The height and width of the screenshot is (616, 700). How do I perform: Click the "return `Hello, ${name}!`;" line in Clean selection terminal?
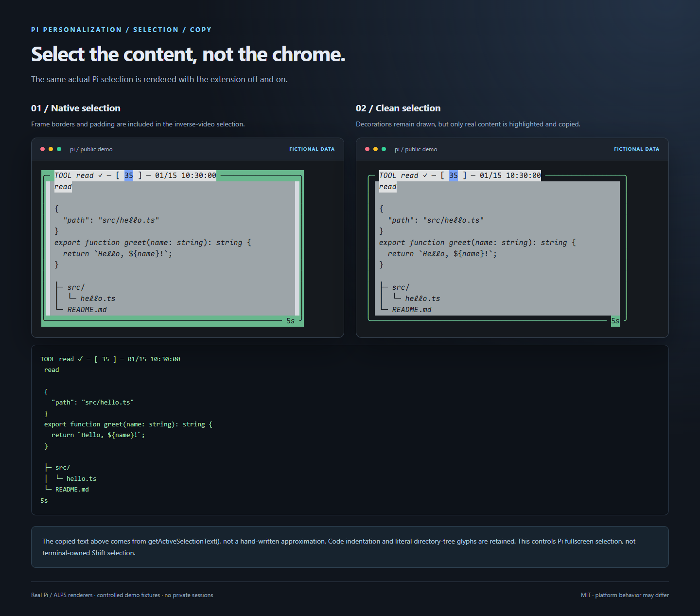coord(442,254)
